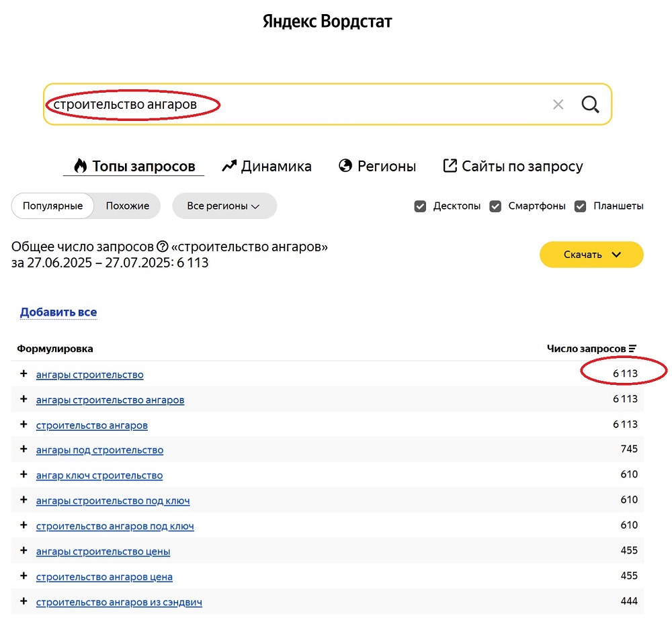Click the Добавить все link
The image size is (672, 618).
point(58,312)
